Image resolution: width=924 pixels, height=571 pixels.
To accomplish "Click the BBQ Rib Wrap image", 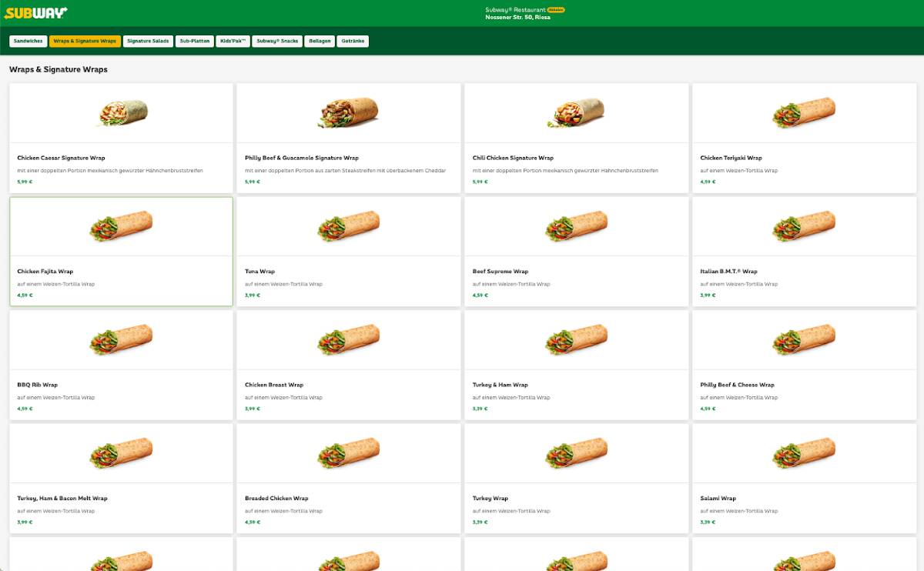I will [122, 339].
